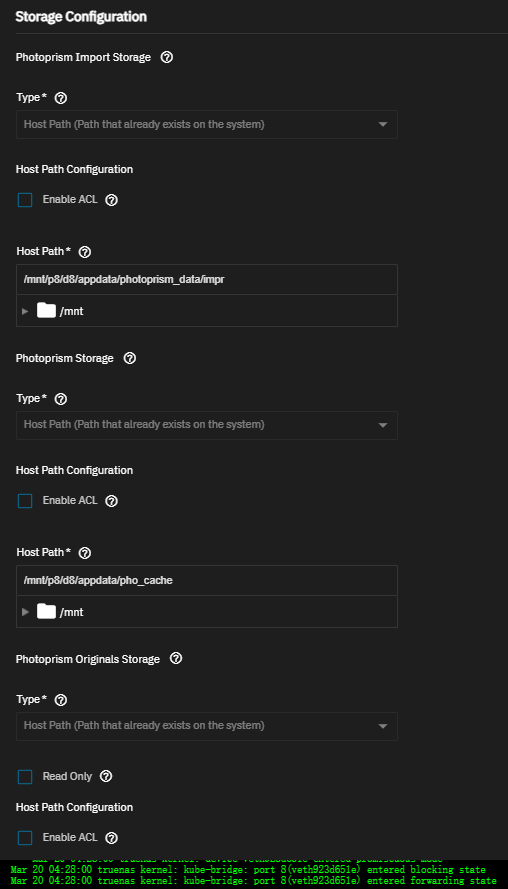Click the photoprism_data/impr host path field
Image resolution: width=508 pixels, height=889 pixels.
tap(207, 280)
